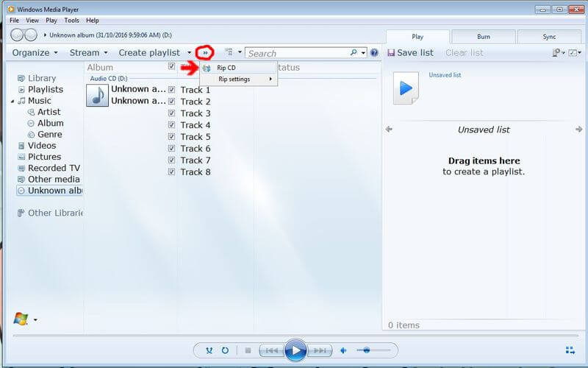The image size is (588, 368).
Task: Uncheck the Track 4 checkbox
Action: 171,124
